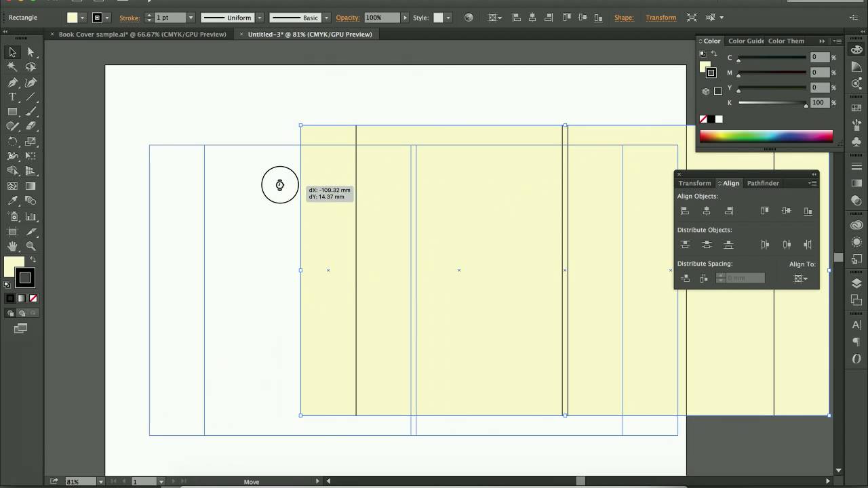Open stroke weight dropdown
The width and height of the screenshot is (868, 488).
[191, 18]
